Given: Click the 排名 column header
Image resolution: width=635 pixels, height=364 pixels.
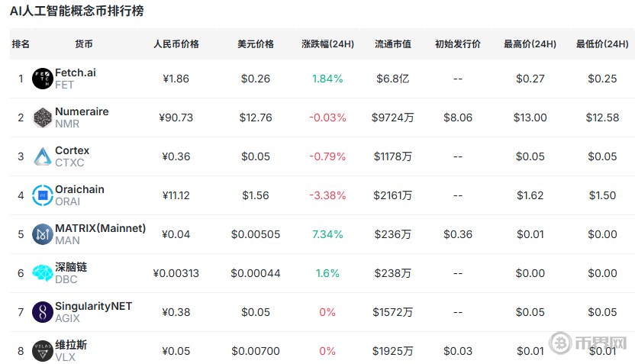Looking at the screenshot, I should tap(21, 44).
